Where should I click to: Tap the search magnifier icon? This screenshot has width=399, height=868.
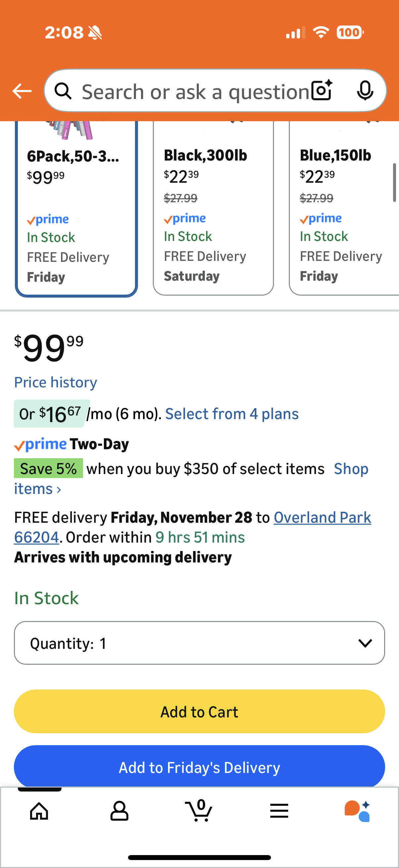point(63,91)
